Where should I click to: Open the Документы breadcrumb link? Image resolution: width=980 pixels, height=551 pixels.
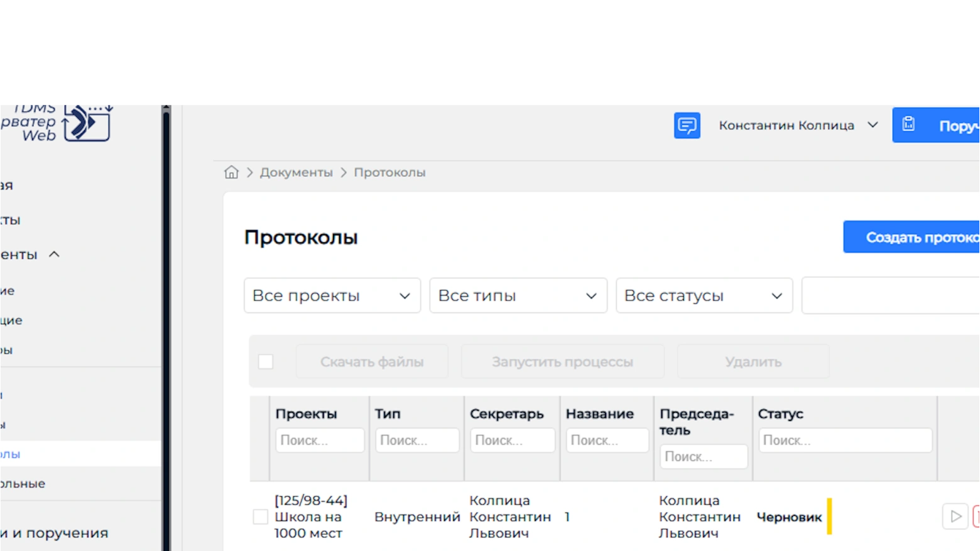point(297,172)
